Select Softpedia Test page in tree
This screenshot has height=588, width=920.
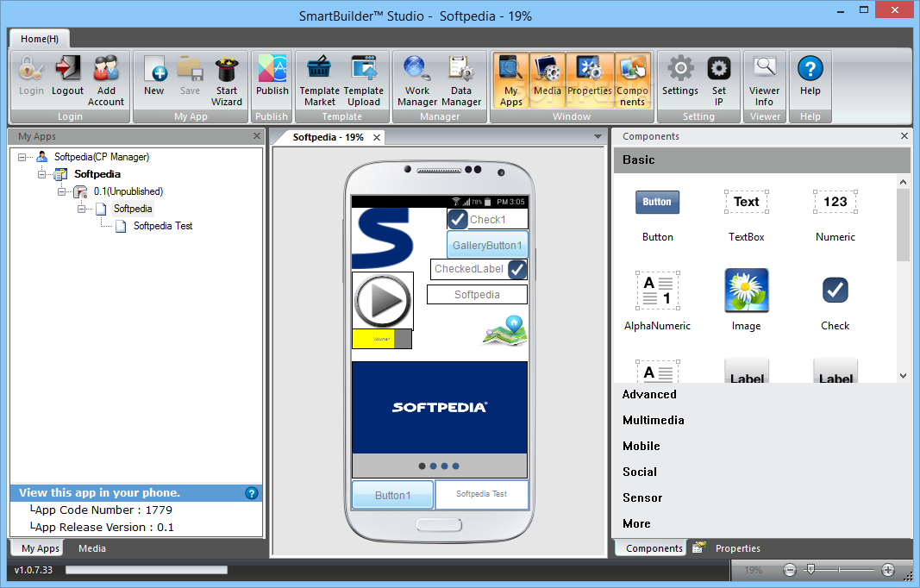[x=162, y=226]
